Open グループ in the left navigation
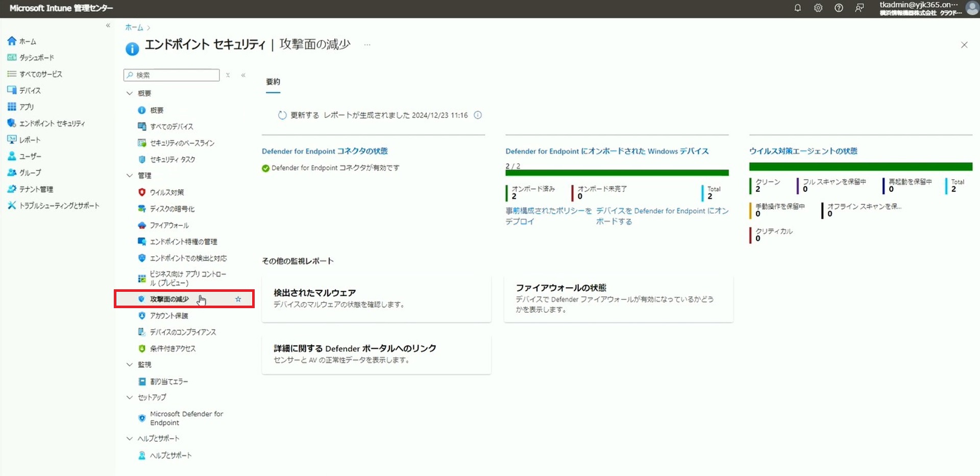The image size is (980, 476). pos(24,172)
